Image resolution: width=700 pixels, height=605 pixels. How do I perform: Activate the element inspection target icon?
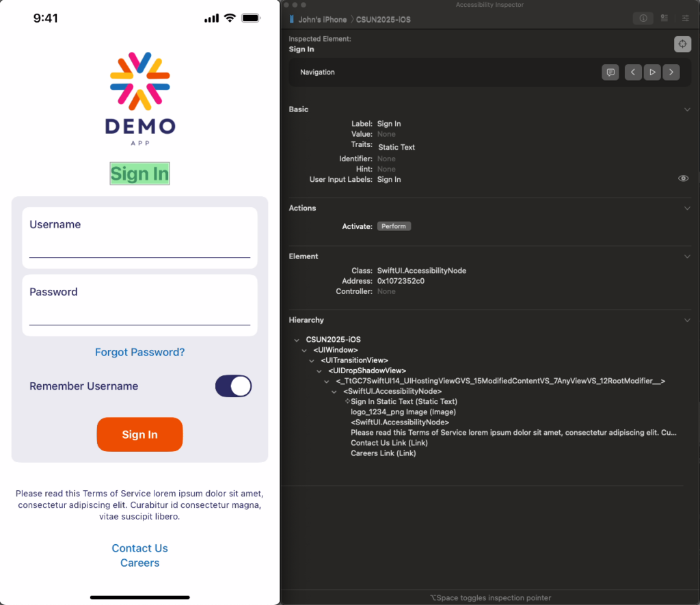click(x=682, y=44)
